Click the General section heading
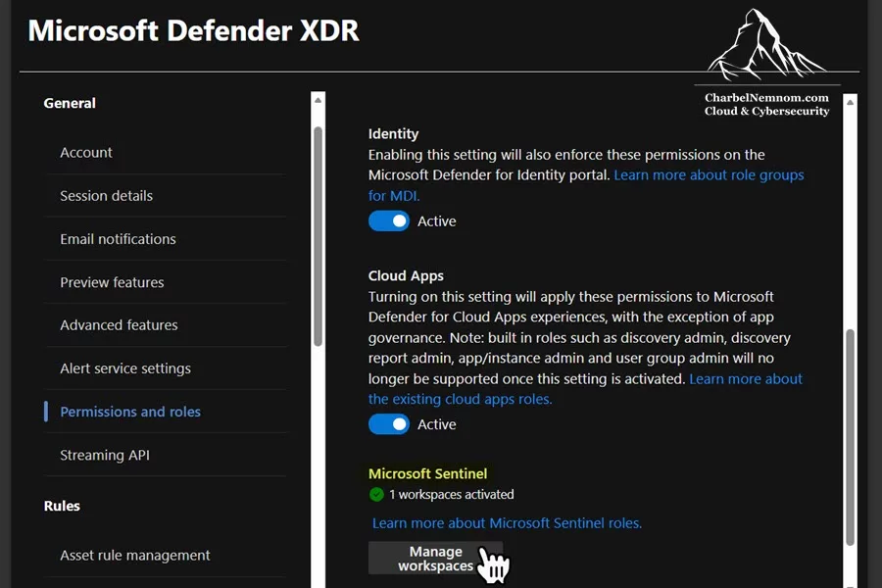Screen dimensions: 882x588 (70, 104)
